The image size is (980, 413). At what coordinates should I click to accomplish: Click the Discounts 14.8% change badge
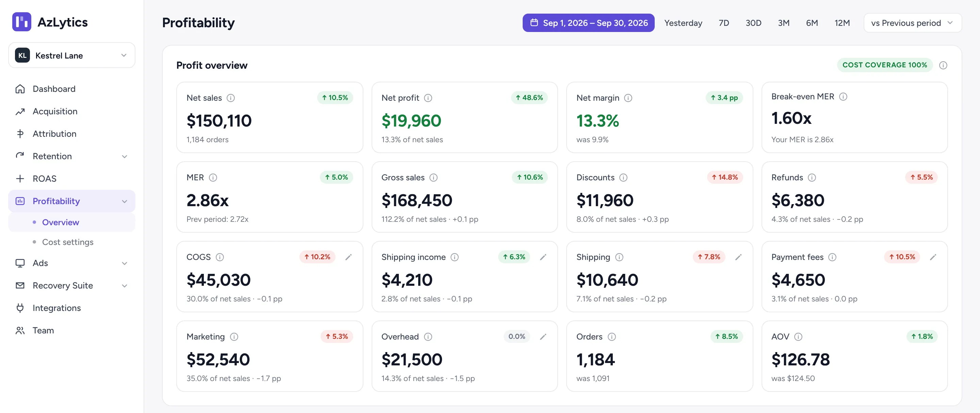click(x=725, y=177)
